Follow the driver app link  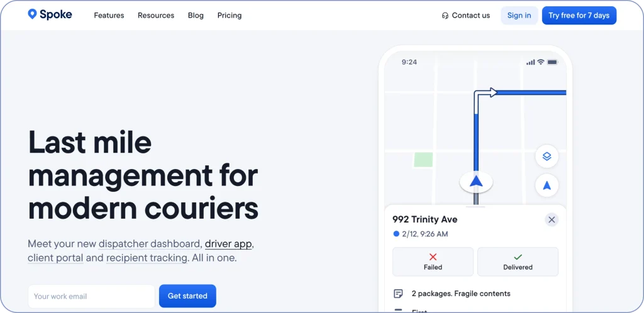tap(228, 244)
